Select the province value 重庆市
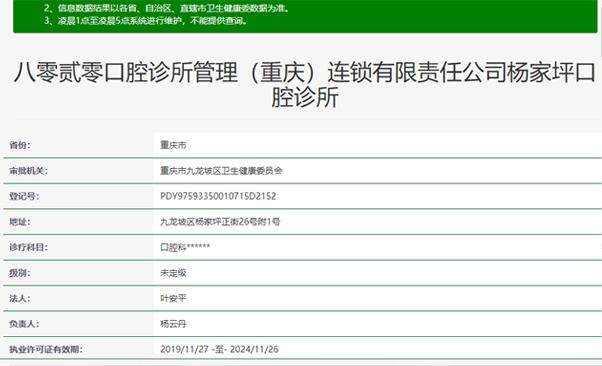The height and width of the screenshot is (366, 602). point(173,145)
